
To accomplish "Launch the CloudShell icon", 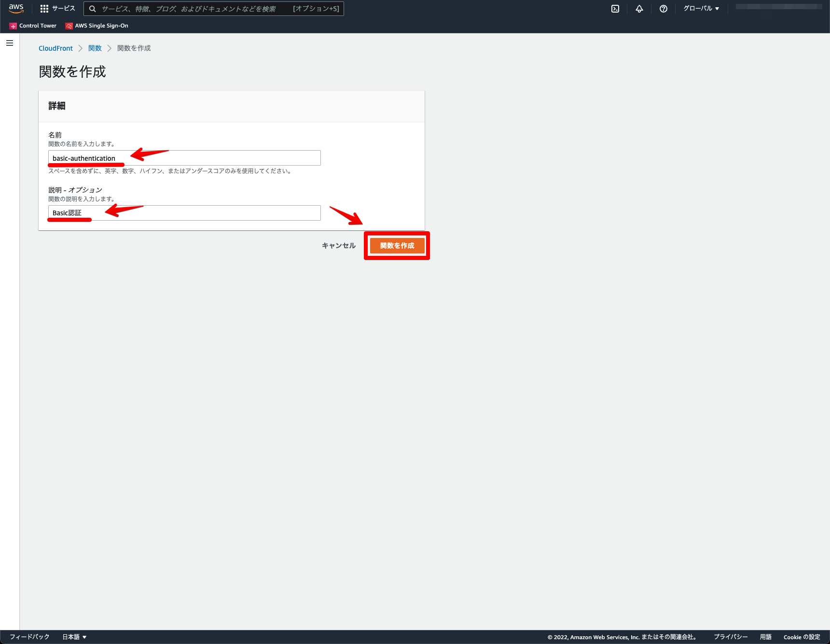I will (x=615, y=9).
